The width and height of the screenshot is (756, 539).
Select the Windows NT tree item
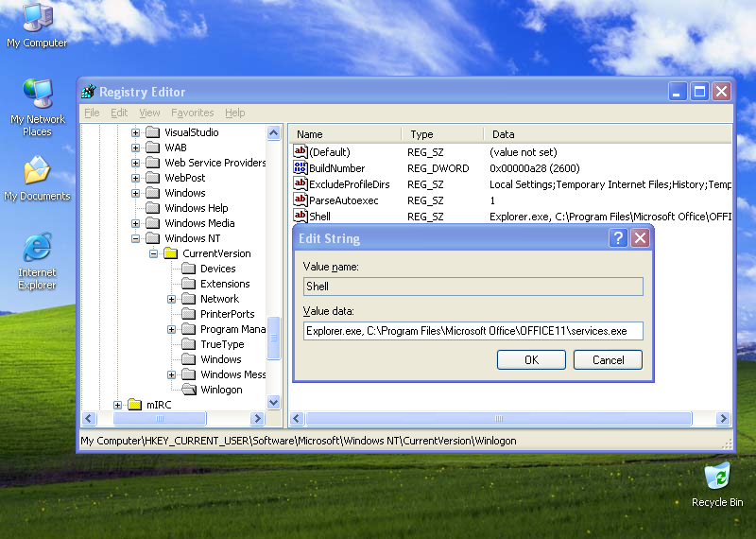click(x=193, y=238)
